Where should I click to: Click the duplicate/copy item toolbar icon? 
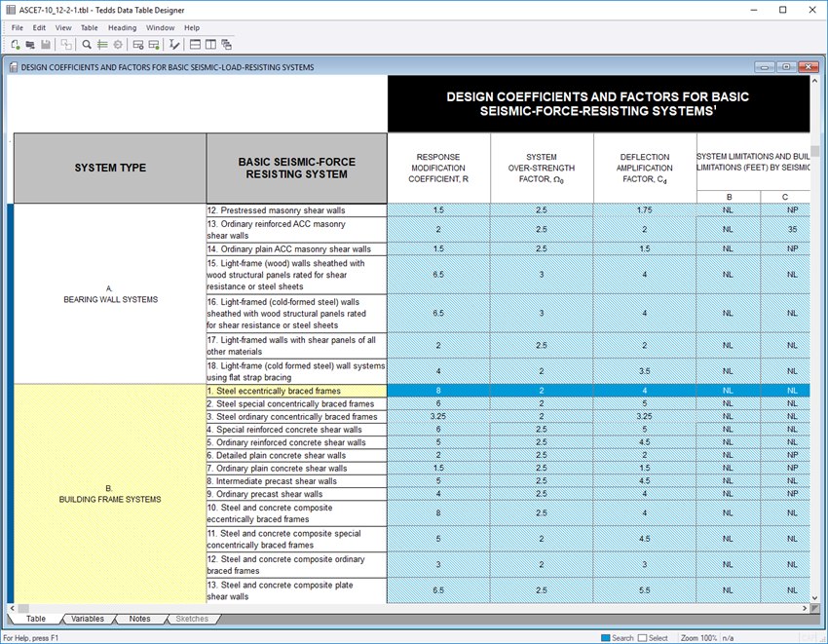point(66,44)
